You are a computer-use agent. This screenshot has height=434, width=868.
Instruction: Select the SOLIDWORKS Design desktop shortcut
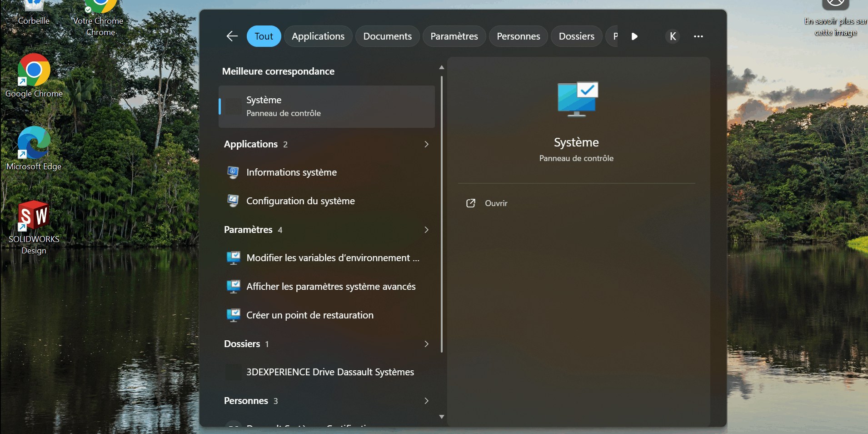(34, 227)
